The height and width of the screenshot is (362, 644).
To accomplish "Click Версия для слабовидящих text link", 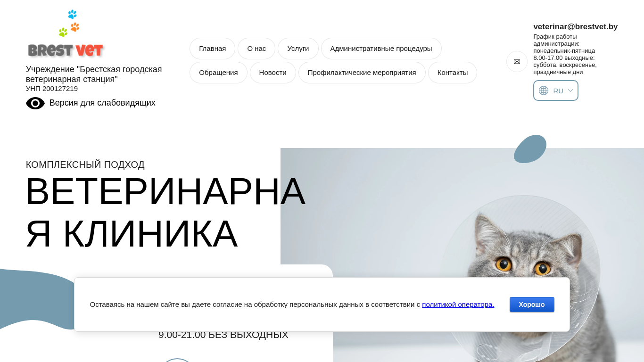I will pyautogui.click(x=102, y=103).
